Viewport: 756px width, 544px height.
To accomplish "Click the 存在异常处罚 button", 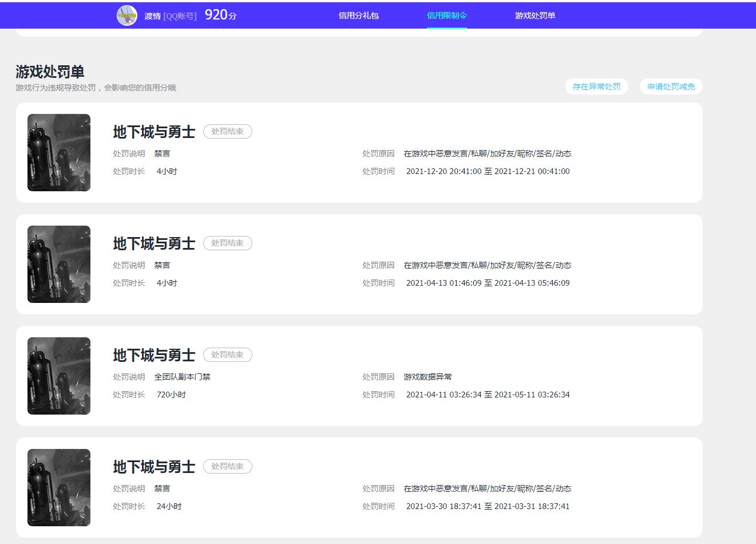I will [x=596, y=86].
